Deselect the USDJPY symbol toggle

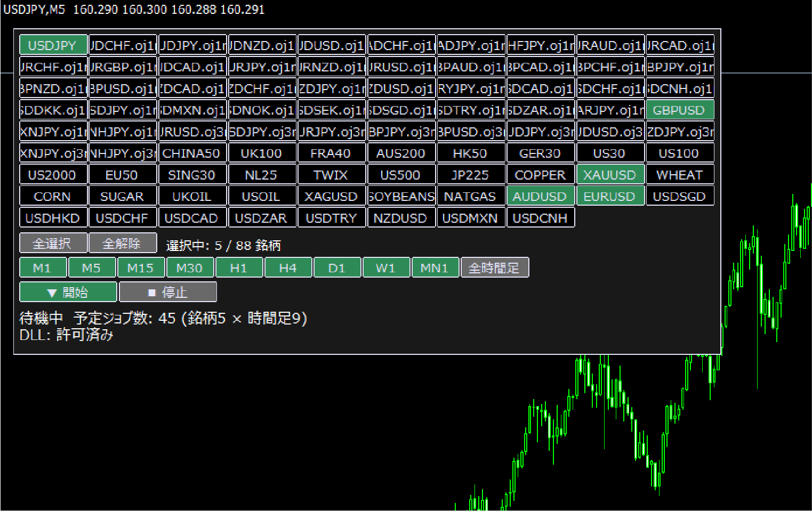click(x=53, y=45)
